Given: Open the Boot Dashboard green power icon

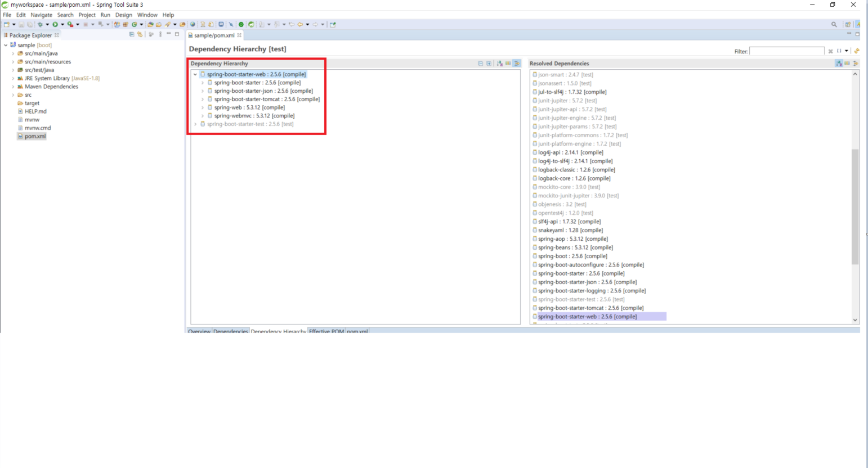Looking at the screenshot, I should [241, 24].
